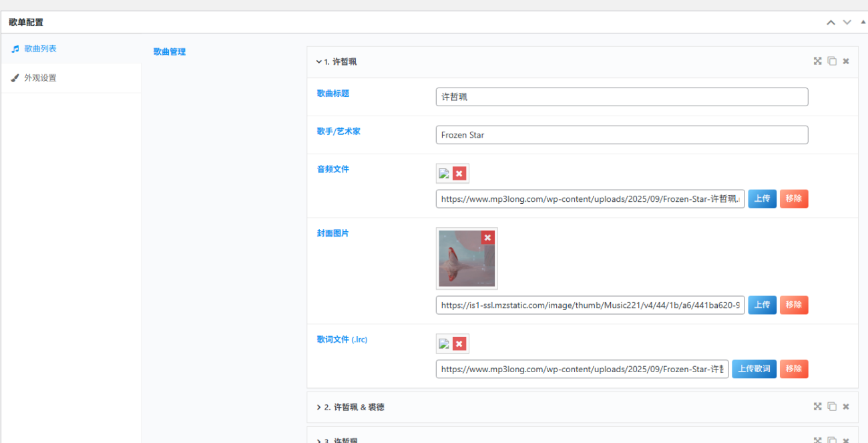Click the red X on the cover image thumbnail
This screenshot has height=443, width=868.
click(487, 237)
